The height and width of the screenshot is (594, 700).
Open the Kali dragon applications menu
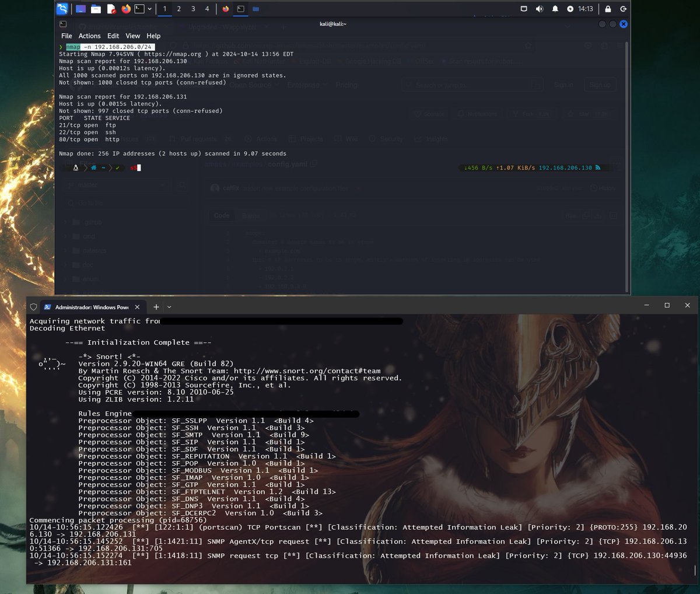62,9
